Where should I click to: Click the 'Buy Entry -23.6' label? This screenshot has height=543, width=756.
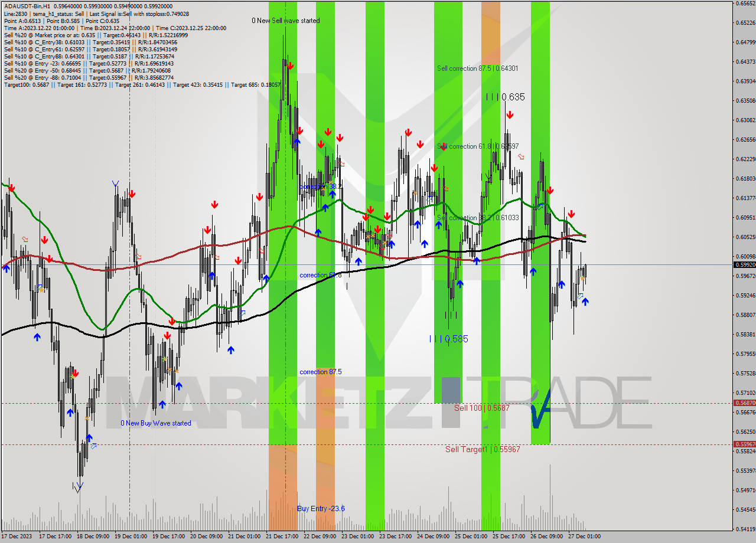(x=321, y=508)
